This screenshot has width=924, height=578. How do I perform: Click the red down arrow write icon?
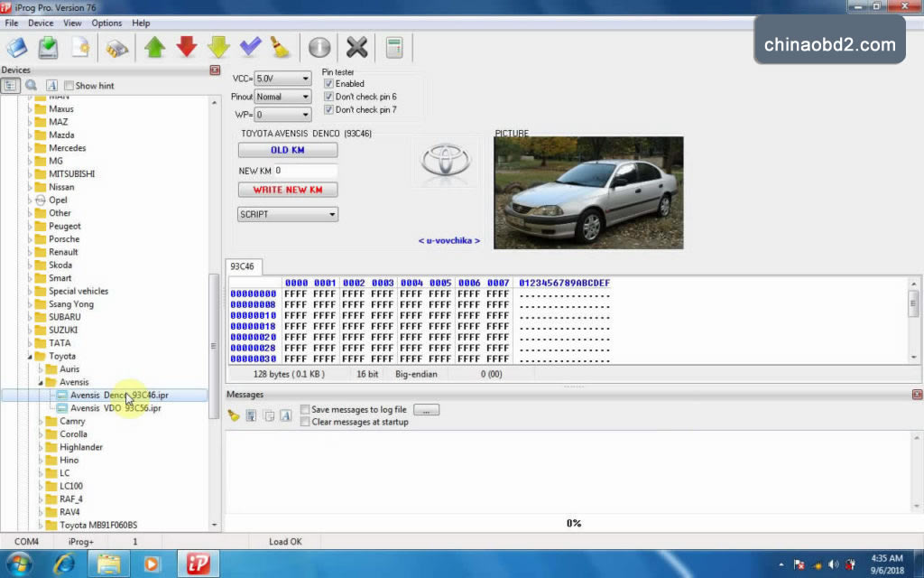(186, 47)
